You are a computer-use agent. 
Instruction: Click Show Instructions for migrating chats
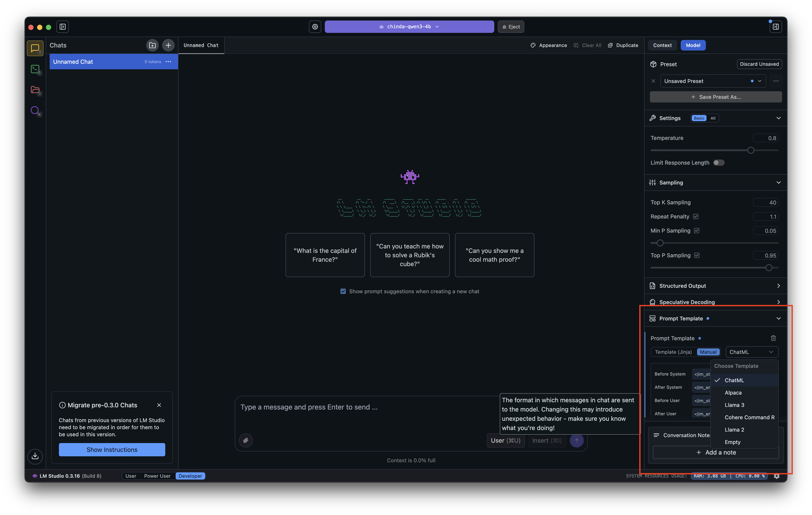tap(112, 449)
